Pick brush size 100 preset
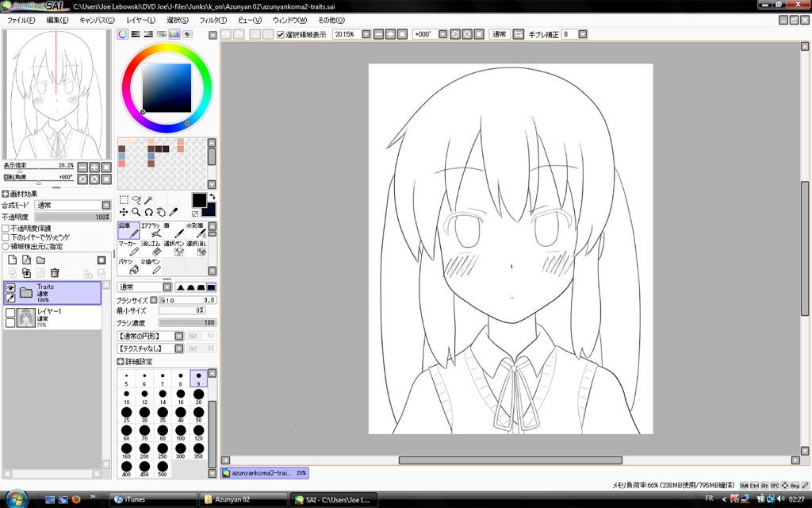The height and width of the screenshot is (508, 812). coord(180,433)
